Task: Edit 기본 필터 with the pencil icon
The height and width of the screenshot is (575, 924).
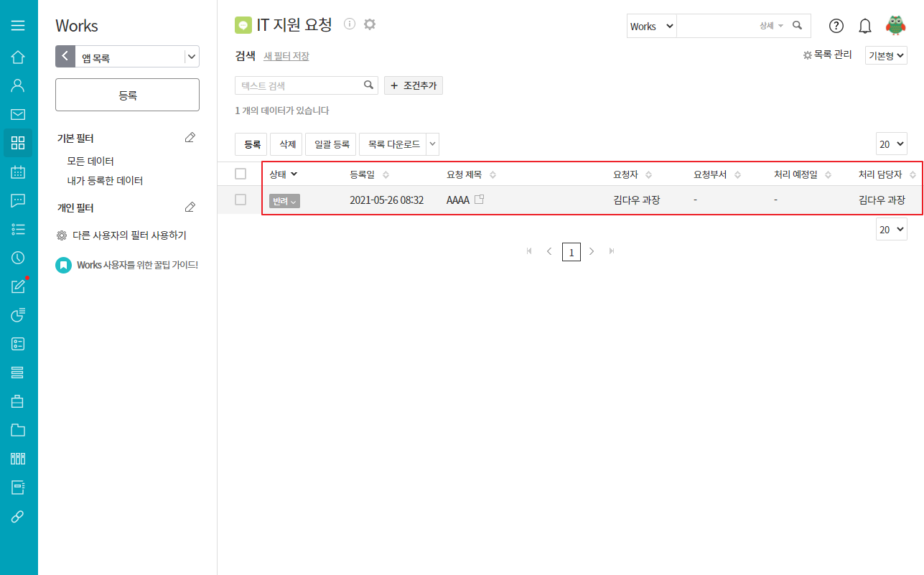Action: coord(190,138)
